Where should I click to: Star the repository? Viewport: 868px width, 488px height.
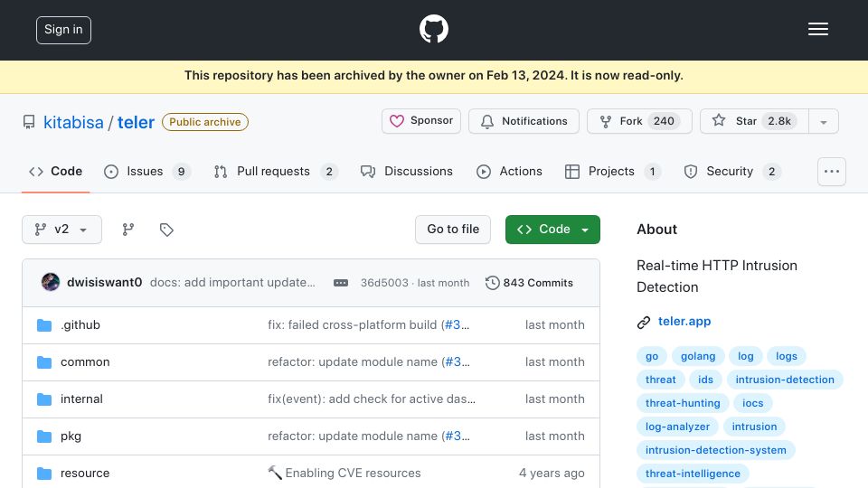pyautogui.click(x=754, y=121)
